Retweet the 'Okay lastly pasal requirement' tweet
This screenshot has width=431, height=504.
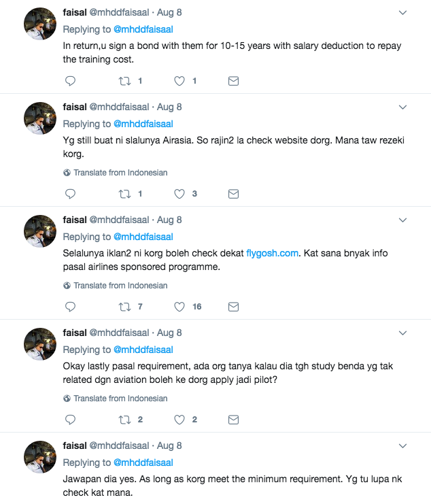click(124, 420)
